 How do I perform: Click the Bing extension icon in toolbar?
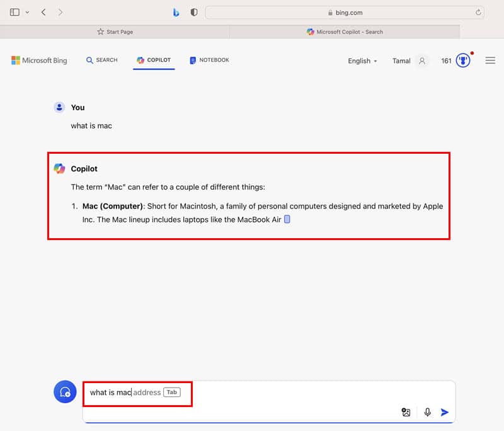(176, 12)
